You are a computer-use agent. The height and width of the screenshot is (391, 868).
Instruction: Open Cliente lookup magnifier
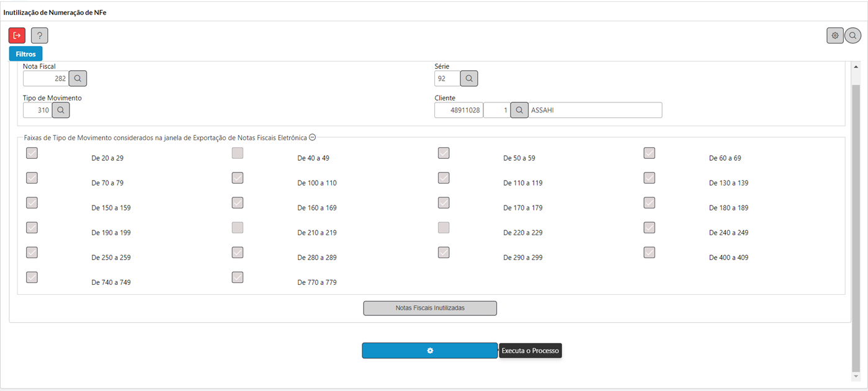tap(519, 110)
